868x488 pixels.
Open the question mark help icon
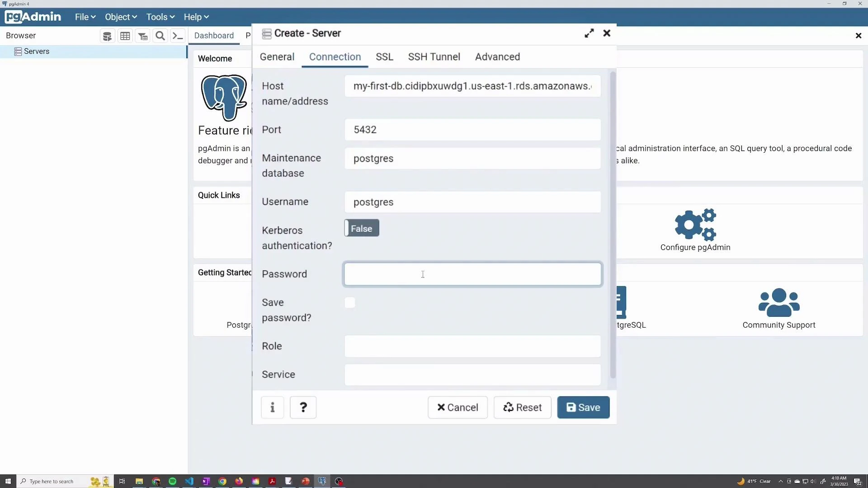coord(302,407)
